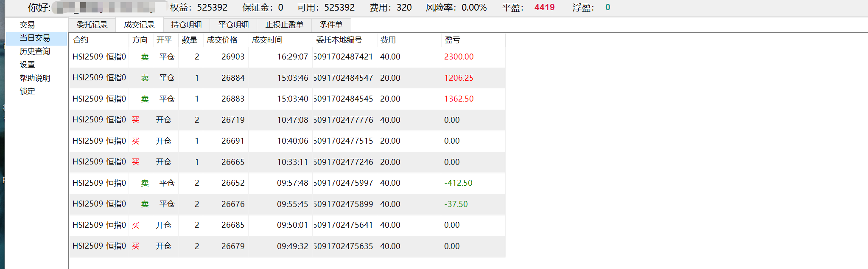The image size is (868, 269).
Task: Open 设置 from the sidebar menu
Action: [x=27, y=65]
